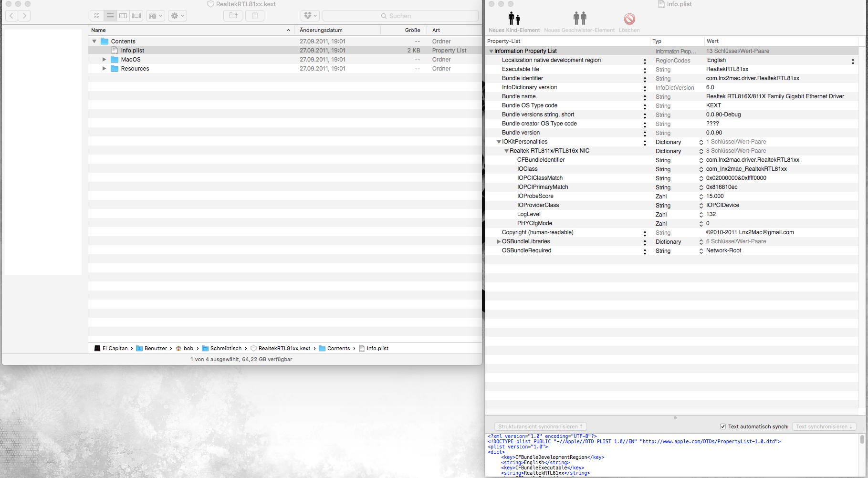Image resolution: width=868 pixels, height=478 pixels.
Task: Switch Finder to icon view
Action: tap(97, 16)
